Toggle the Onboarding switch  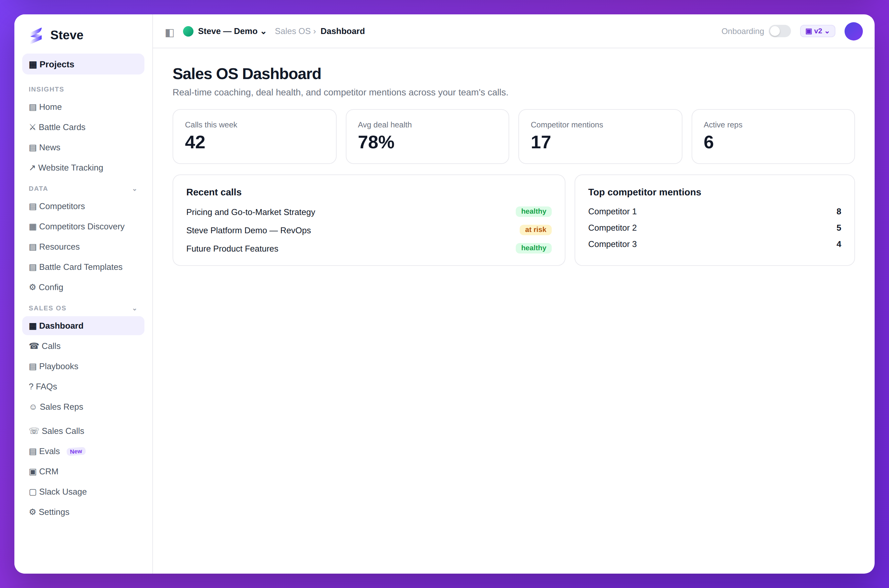pyautogui.click(x=780, y=31)
